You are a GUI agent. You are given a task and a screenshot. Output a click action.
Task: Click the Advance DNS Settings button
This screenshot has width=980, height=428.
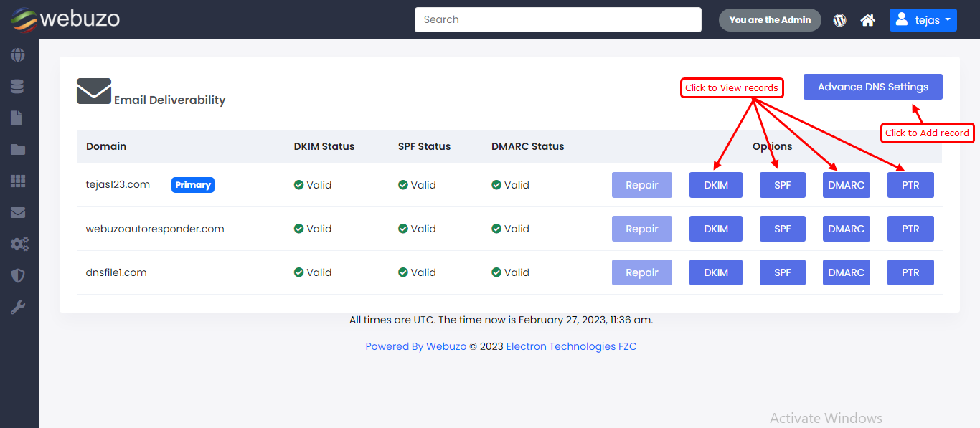[x=872, y=87]
